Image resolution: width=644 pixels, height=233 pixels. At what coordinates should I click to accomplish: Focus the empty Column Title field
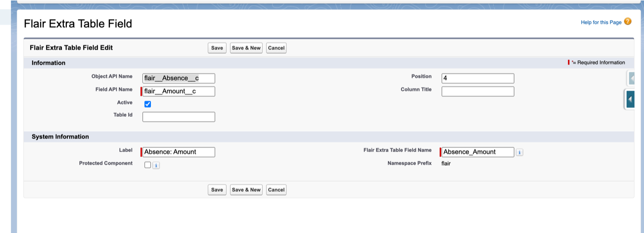477,92
